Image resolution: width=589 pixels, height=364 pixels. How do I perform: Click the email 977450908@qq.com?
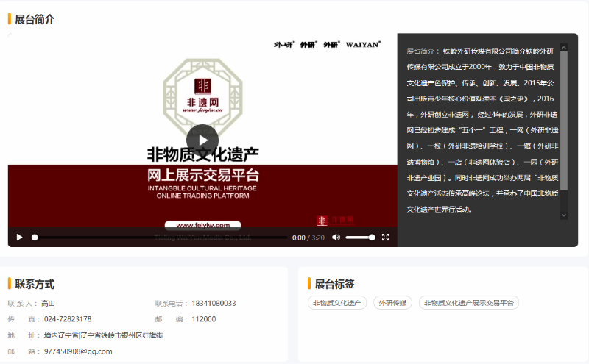78,351
